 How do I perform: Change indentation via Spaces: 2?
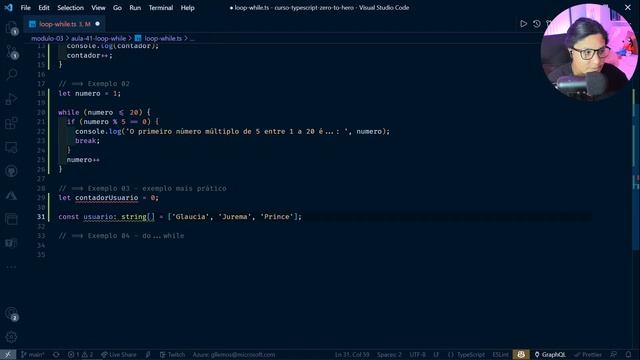point(389,355)
